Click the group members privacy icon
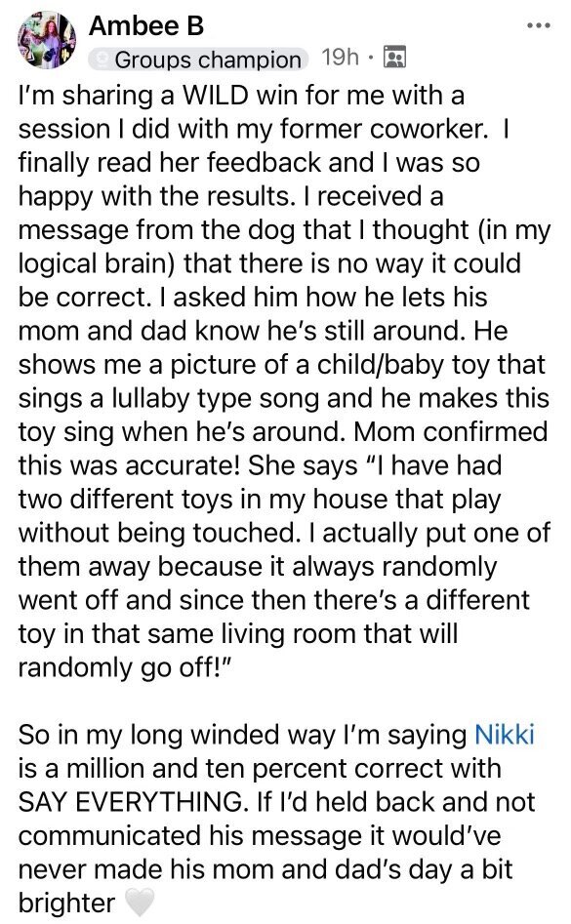571x924 pixels. (x=394, y=58)
